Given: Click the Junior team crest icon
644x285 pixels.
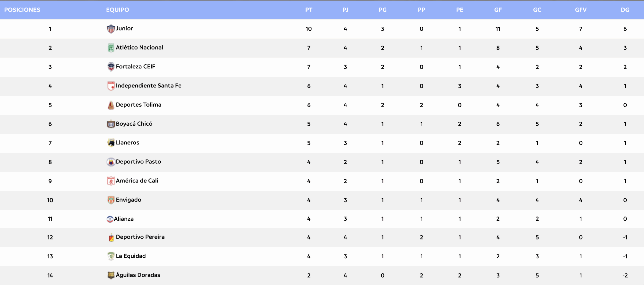Looking at the screenshot, I should 111,29.
